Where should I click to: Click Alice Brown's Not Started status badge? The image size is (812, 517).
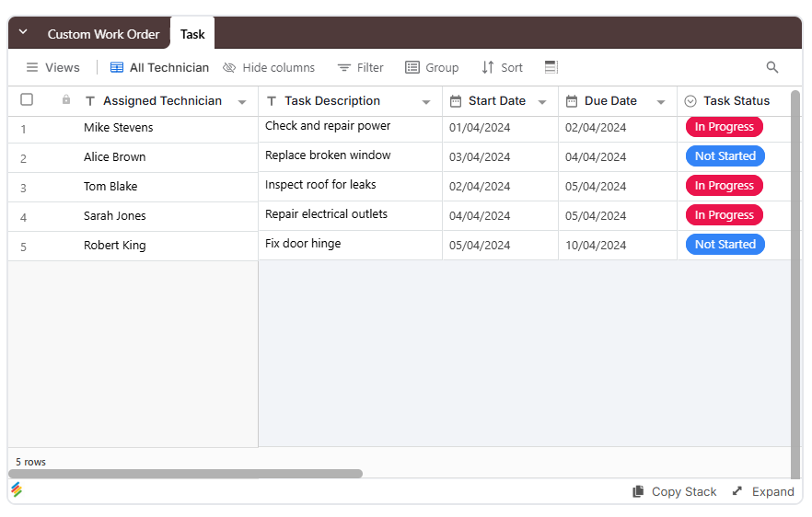[x=725, y=156]
